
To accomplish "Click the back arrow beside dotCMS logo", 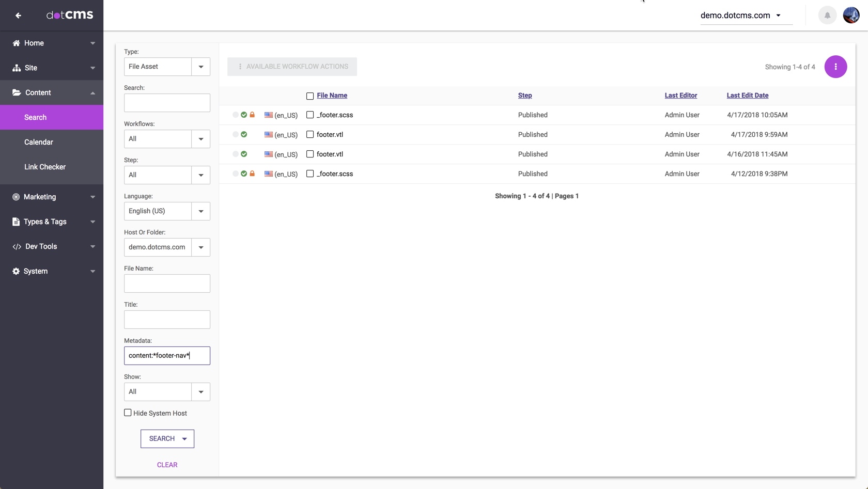I will click(x=18, y=15).
